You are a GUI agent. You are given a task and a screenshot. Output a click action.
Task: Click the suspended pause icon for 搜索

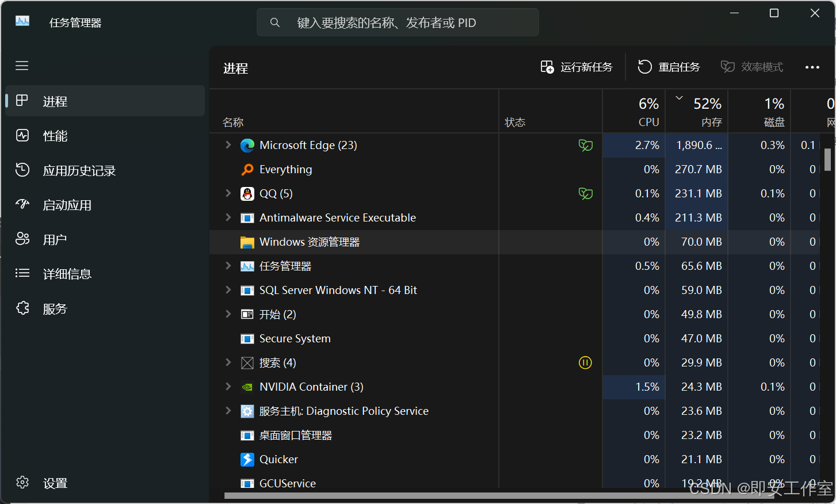tap(585, 363)
